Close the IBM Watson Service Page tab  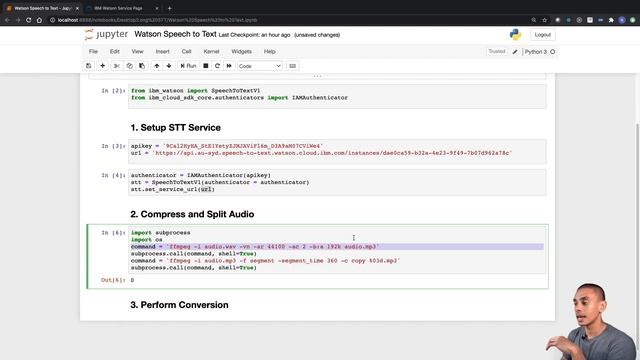coord(157,8)
